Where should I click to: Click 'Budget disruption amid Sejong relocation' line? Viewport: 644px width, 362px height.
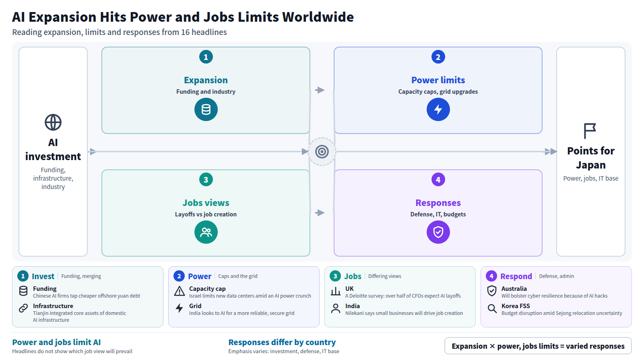tap(562, 313)
